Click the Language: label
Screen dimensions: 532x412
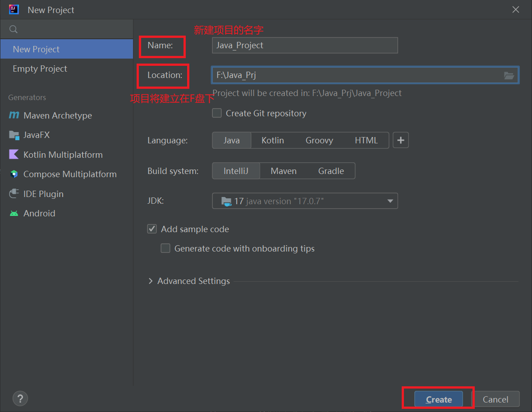[x=168, y=140]
